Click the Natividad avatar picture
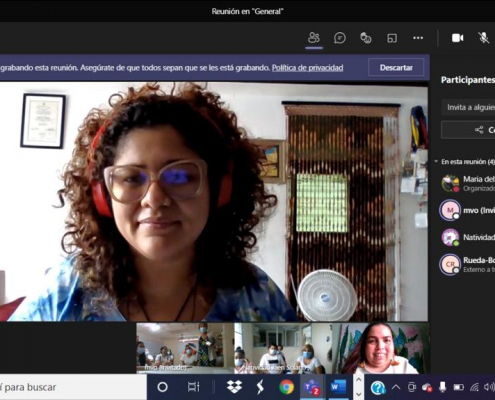495x400 pixels. tap(450, 237)
